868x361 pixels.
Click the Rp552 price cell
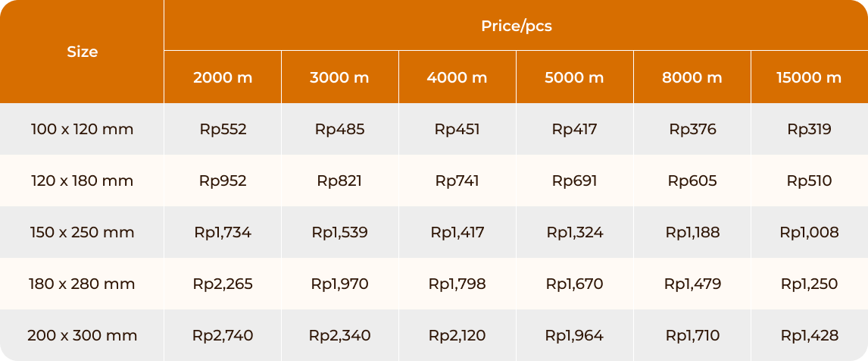pyautogui.click(x=223, y=129)
